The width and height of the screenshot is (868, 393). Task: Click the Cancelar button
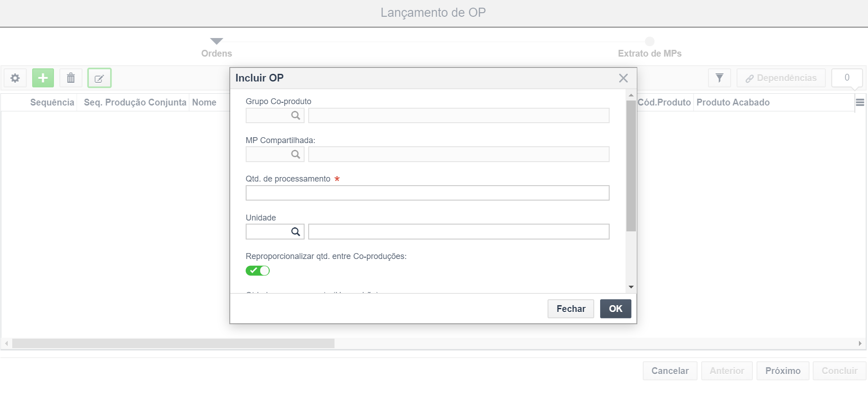click(x=670, y=371)
